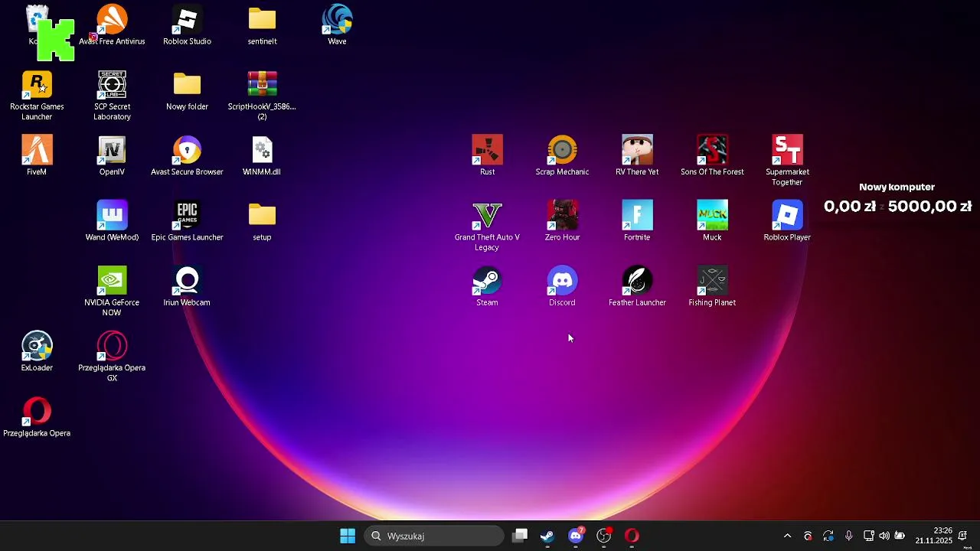Select the Zero Hour shortcut
The width and height of the screenshot is (980, 551).
[562, 221]
